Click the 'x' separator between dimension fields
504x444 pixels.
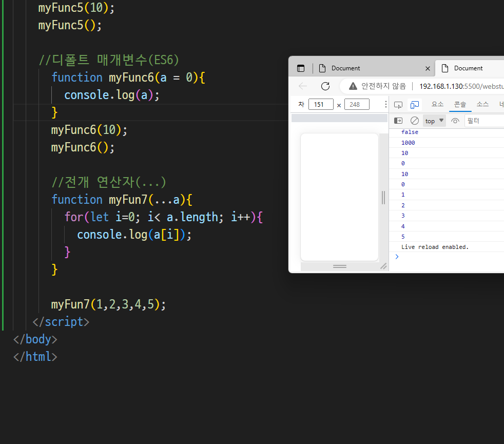coord(339,105)
